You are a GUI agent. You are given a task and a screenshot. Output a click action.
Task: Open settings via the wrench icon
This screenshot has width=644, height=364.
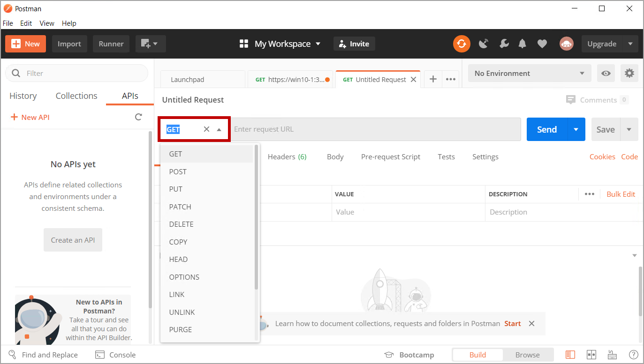tap(504, 44)
